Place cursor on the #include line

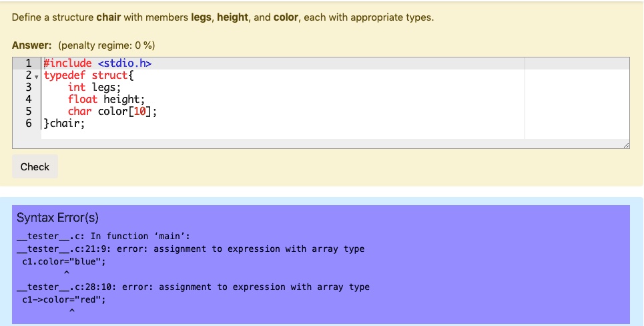67,63
